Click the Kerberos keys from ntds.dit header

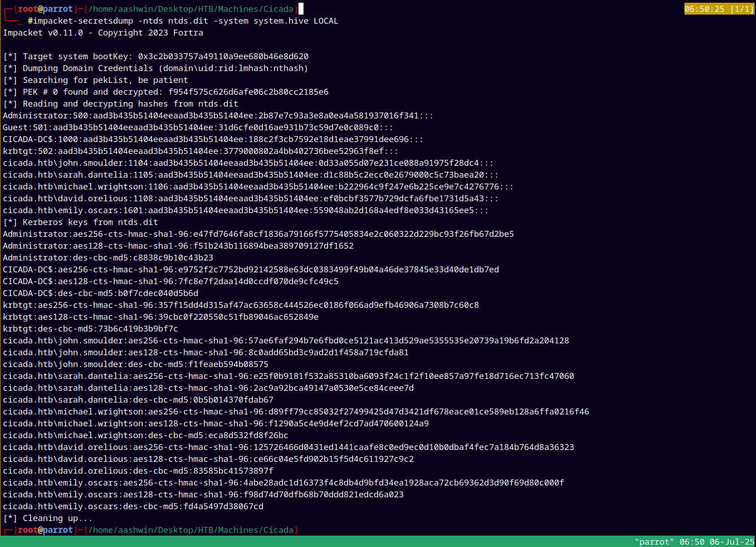[81, 222]
